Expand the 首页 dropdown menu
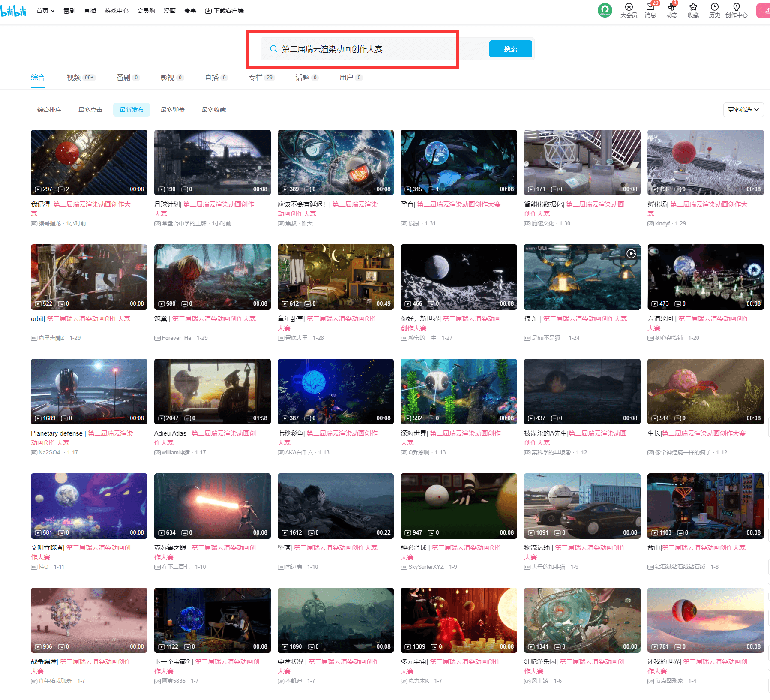Screen dimensions: 770x700 pos(45,11)
